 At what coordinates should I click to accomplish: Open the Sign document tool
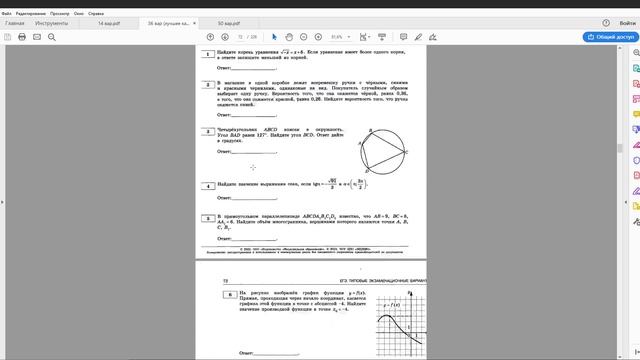click(433, 37)
